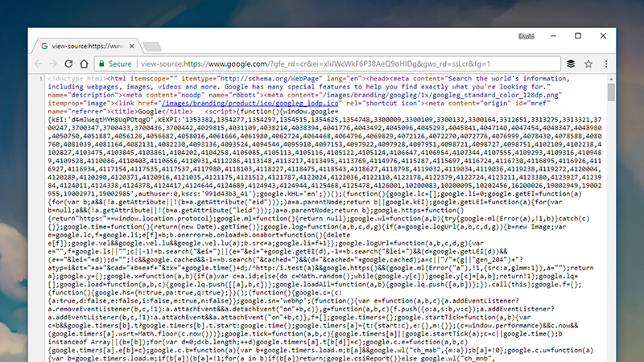Click the text "<title>Google</title>"
Screen dimensions: 644x362
(151, 111)
